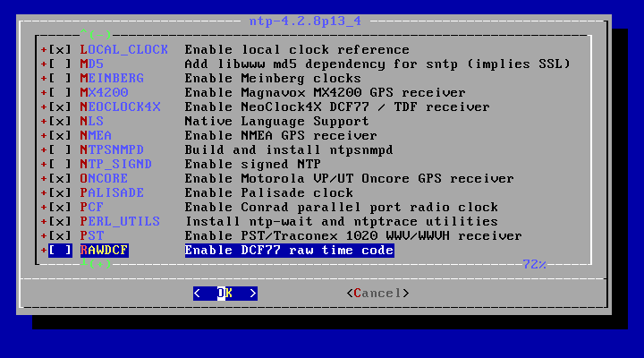Check the NTP_SIGND box
This screenshot has height=358, width=644.
tap(61, 165)
